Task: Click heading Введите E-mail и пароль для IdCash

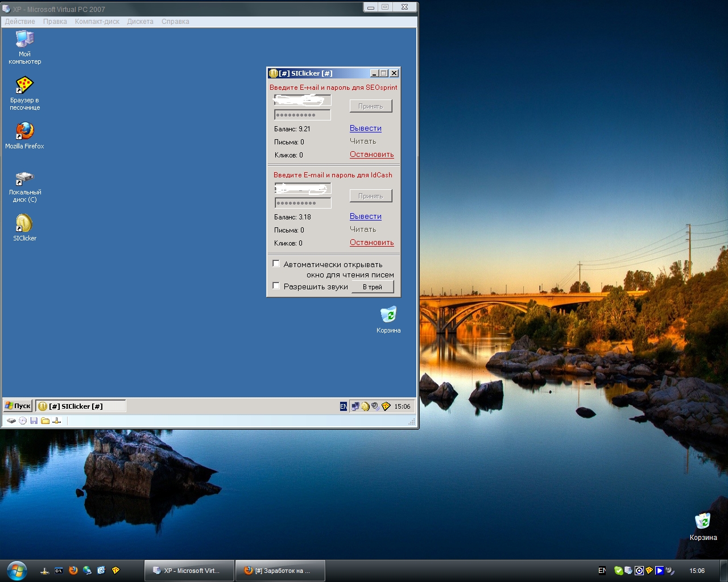Action: click(x=333, y=175)
